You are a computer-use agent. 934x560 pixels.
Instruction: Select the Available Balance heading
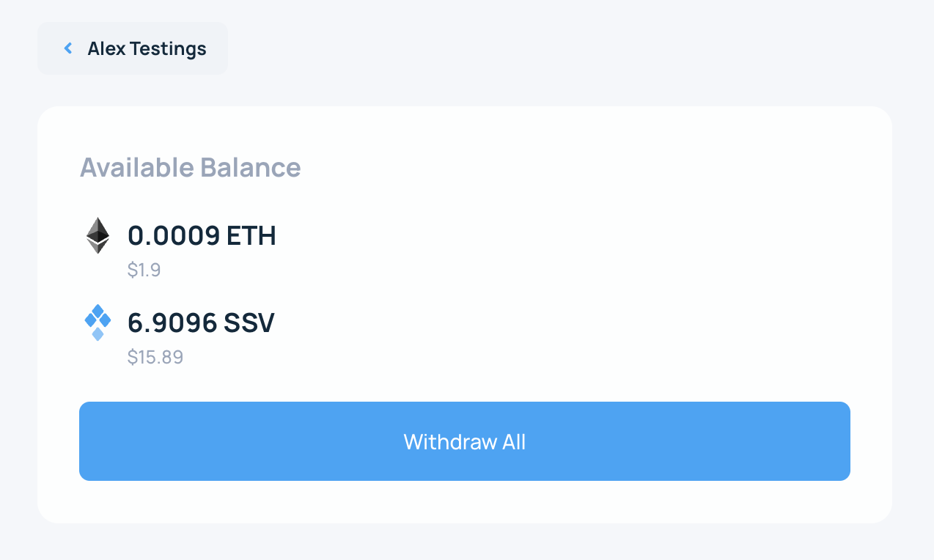(190, 167)
